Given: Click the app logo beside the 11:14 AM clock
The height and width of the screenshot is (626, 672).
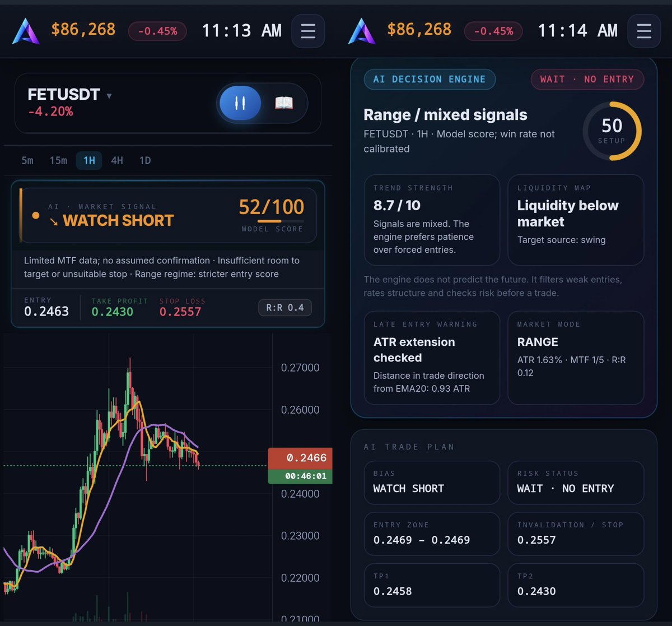Looking at the screenshot, I should pyautogui.click(x=362, y=31).
